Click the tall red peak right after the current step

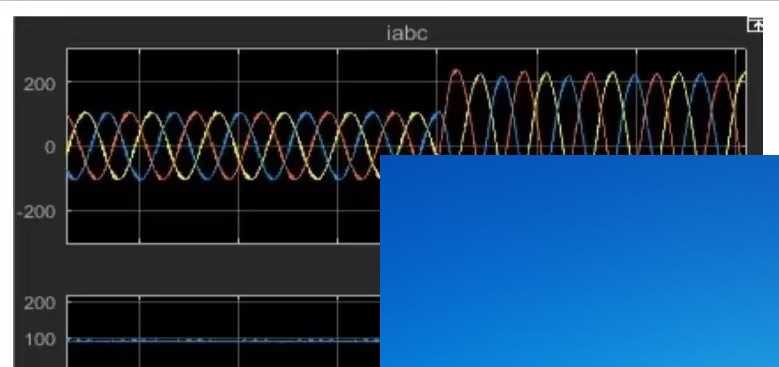tap(456, 73)
